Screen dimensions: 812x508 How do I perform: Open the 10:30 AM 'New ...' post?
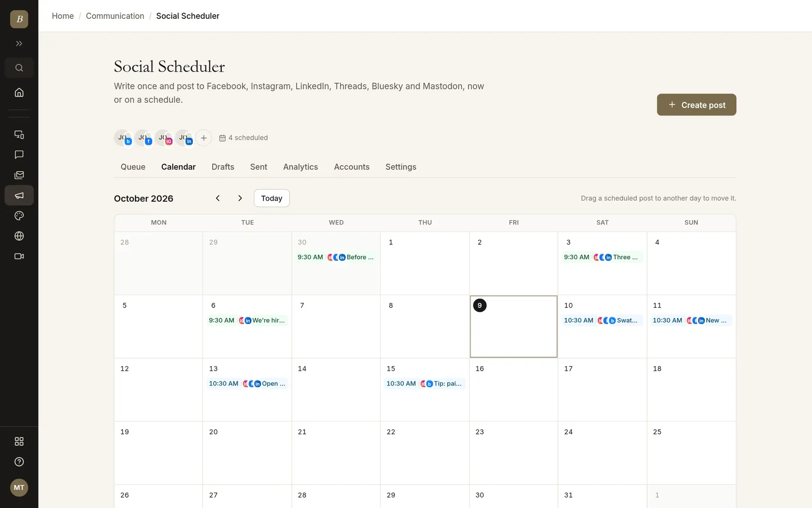coord(691,321)
